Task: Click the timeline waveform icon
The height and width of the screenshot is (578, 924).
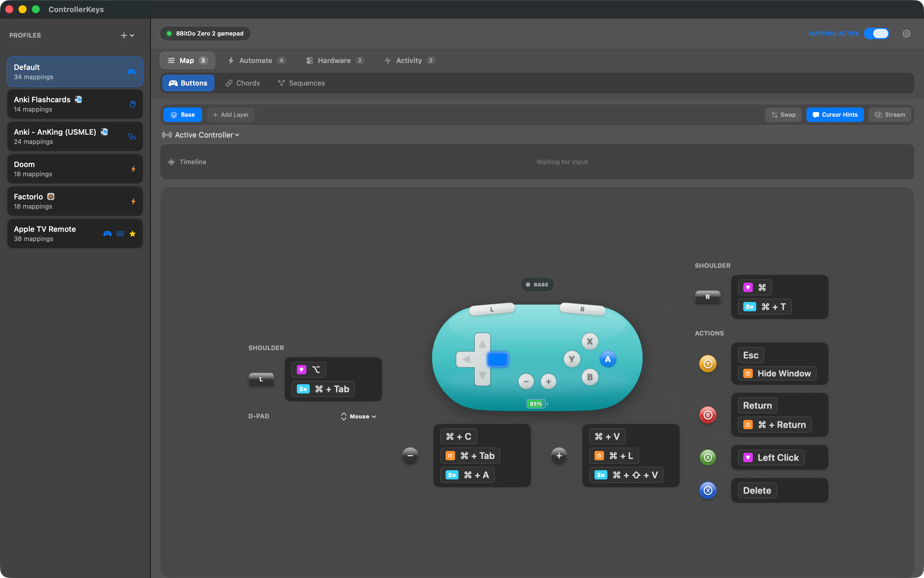Action: click(x=172, y=162)
